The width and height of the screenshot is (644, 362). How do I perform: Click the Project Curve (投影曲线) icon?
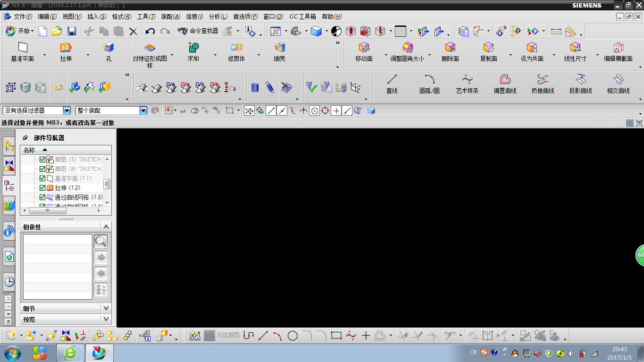[x=580, y=79]
